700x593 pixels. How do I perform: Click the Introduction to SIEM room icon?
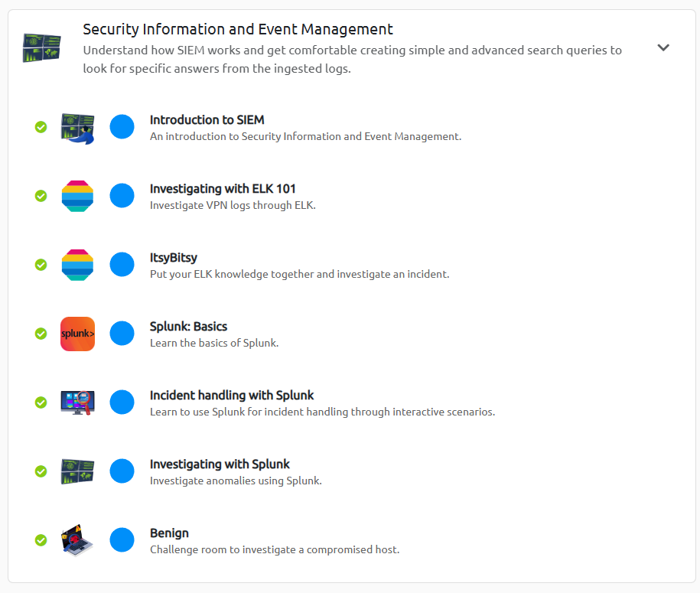[78, 128]
